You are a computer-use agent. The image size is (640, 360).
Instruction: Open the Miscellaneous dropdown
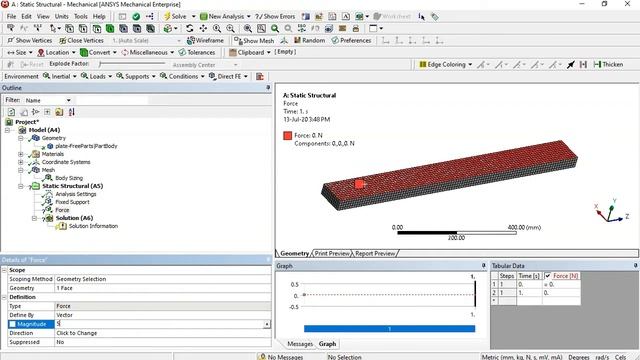[x=172, y=53]
